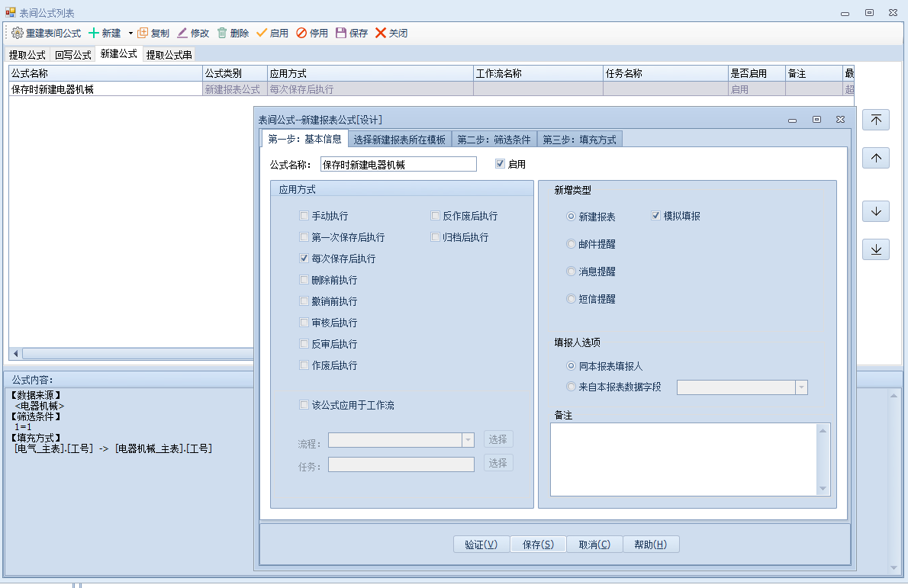
Task: Click the 验证(V) button
Action: coord(481,545)
